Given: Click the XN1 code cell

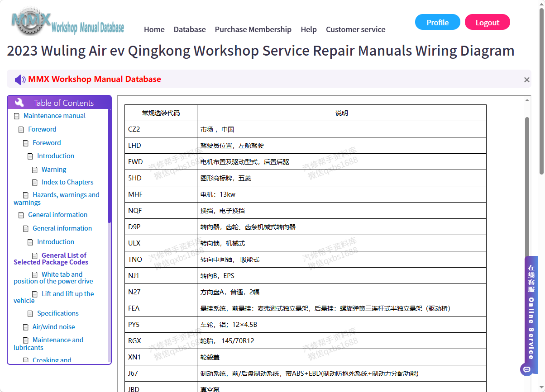Looking at the screenshot, I should (161, 357).
